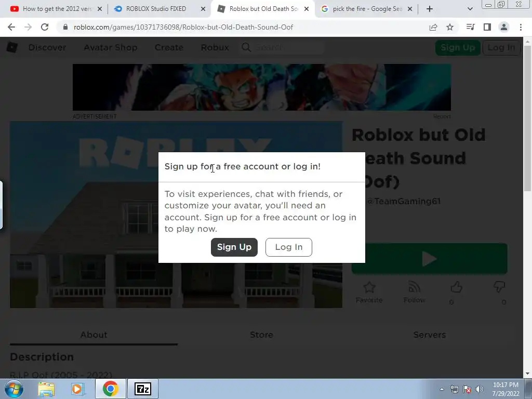Image resolution: width=532 pixels, height=399 pixels.
Task: Go back with the browser back arrow
Action: [x=11, y=27]
